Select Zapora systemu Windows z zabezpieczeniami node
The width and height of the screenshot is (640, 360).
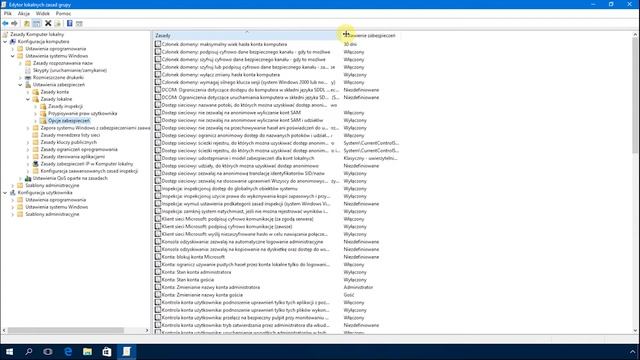click(x=95, y=128)
